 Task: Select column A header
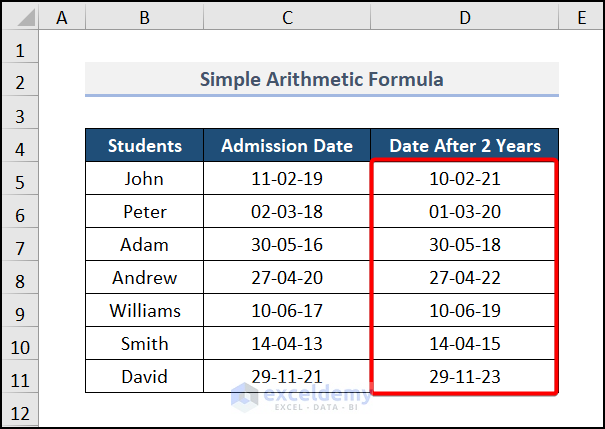coord(63,17)
